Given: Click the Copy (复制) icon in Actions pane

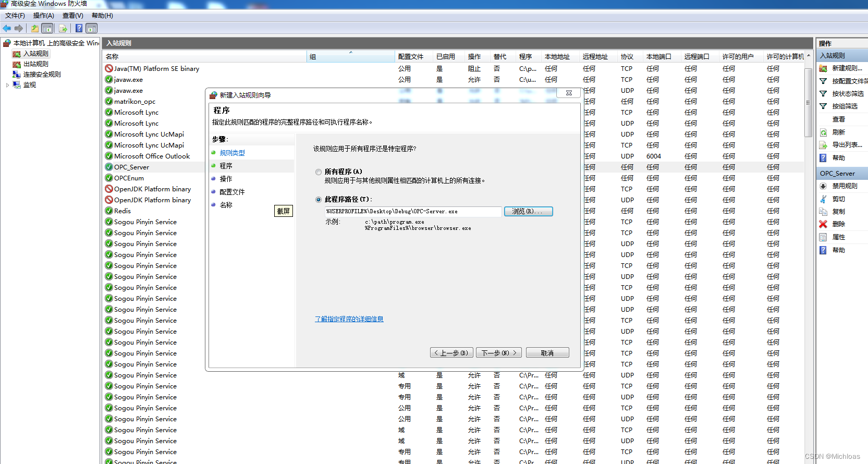Looking at the screenshot, I should (x=823, y=212).
